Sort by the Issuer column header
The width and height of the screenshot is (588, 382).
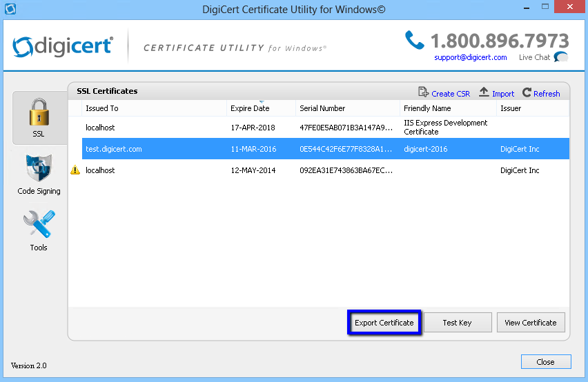tap(533, 108)
